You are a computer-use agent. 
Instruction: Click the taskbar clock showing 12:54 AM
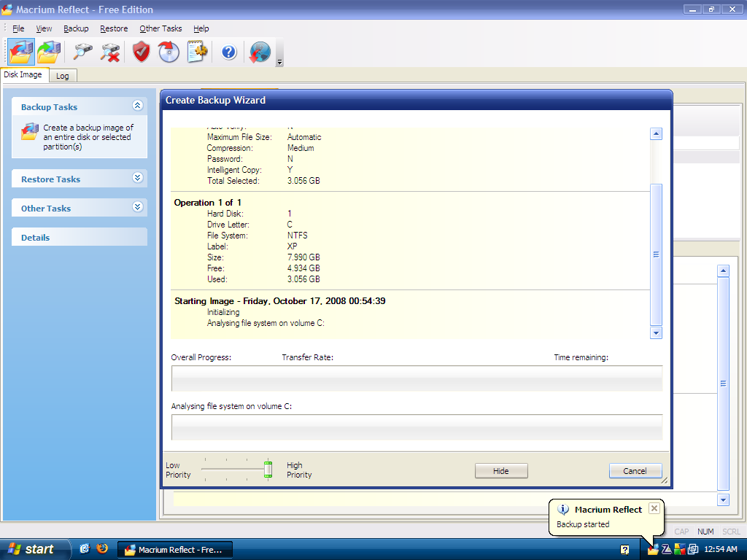pos(721,549)
